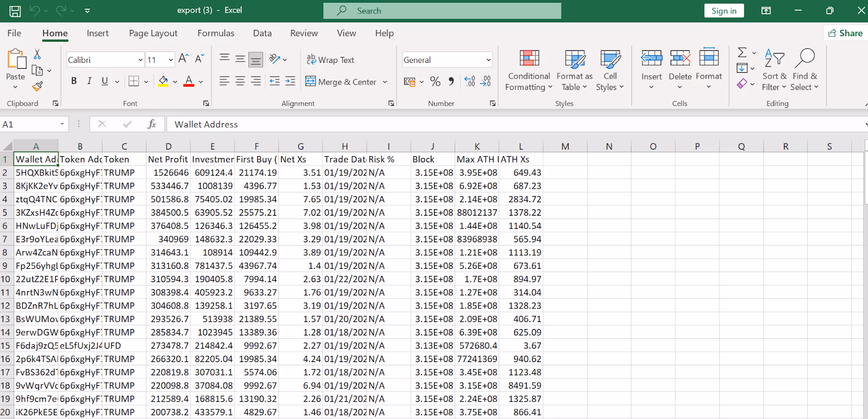Open Cell Styles gallery
The width and height of the screenshot is (868, 419).
click(610, 70)
